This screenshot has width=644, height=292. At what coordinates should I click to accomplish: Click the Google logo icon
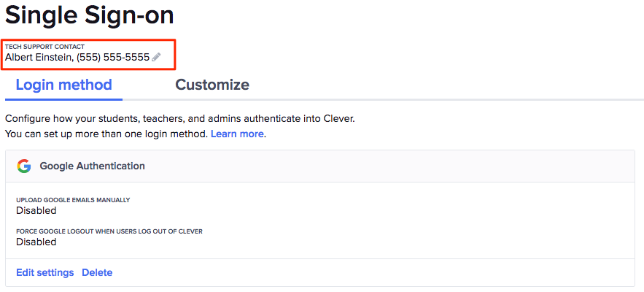24,166
